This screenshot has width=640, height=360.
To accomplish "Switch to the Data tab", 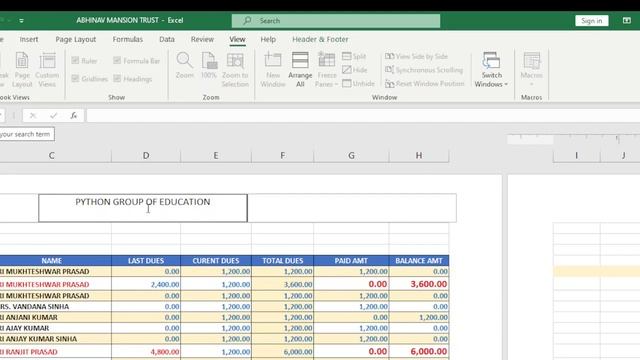I will [x=167, y=39].
